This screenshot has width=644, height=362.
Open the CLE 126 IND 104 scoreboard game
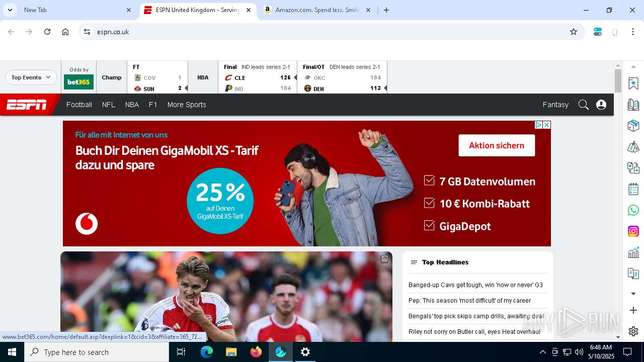pos(258,77)
